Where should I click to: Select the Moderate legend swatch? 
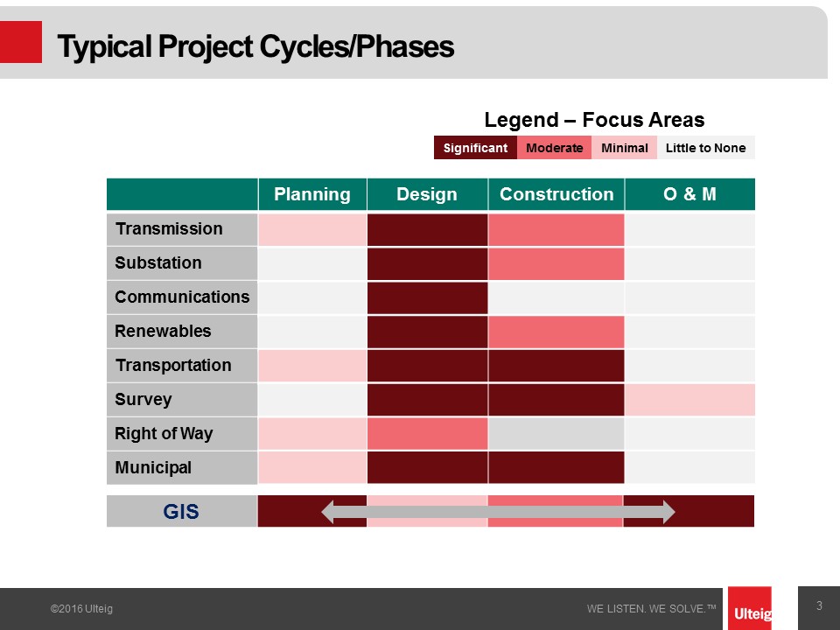tap(554, 148)
